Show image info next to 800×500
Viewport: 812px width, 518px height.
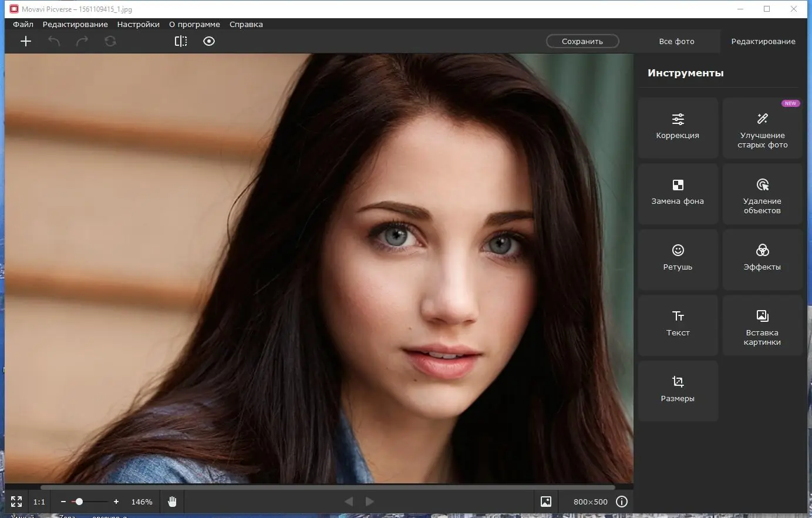(x=622, y=502)
